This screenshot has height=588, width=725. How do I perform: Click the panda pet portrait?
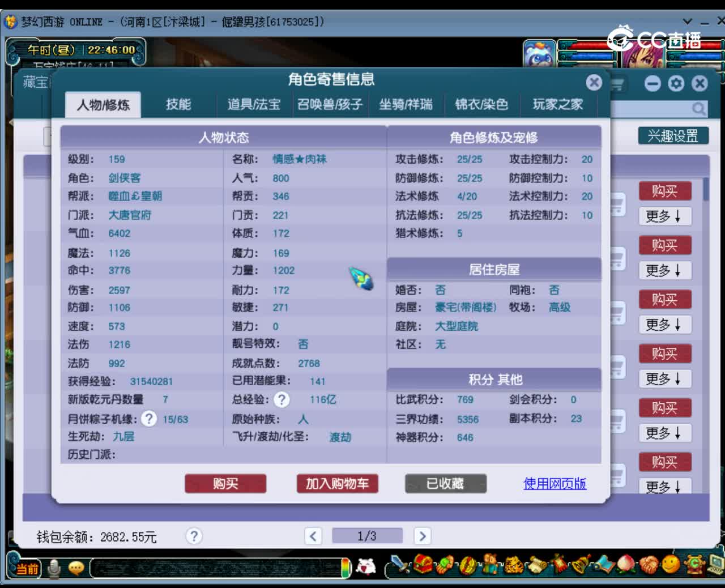[x=539, y=54]
